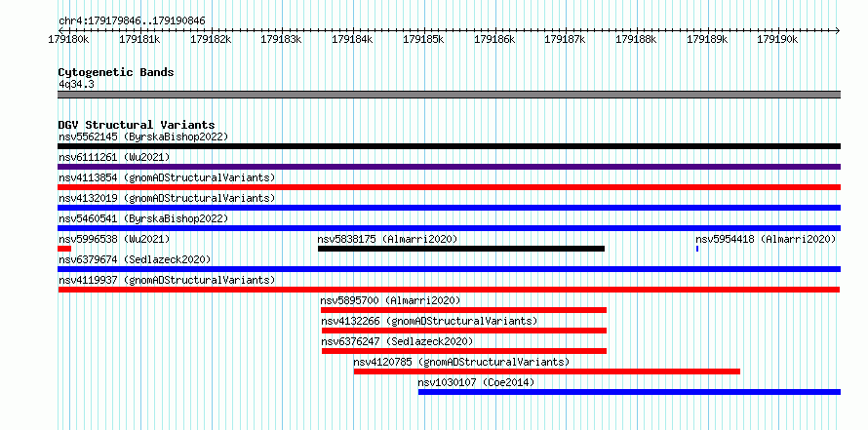
Task: Open the nsv6376247 red variant bar
Action: pos(464,351)
